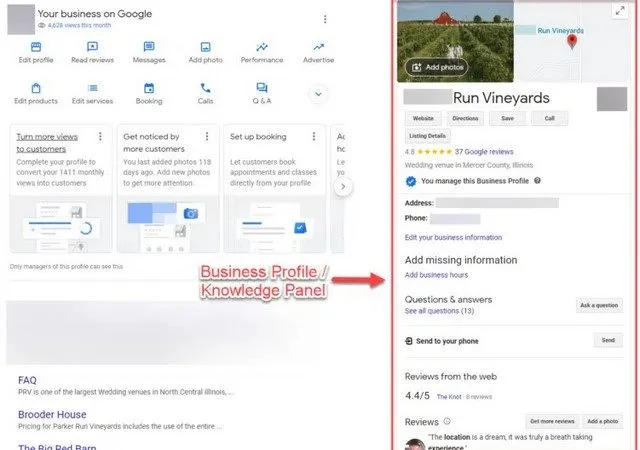
Task: Click the 'Get more reviews' button
Action: point(552,421)
